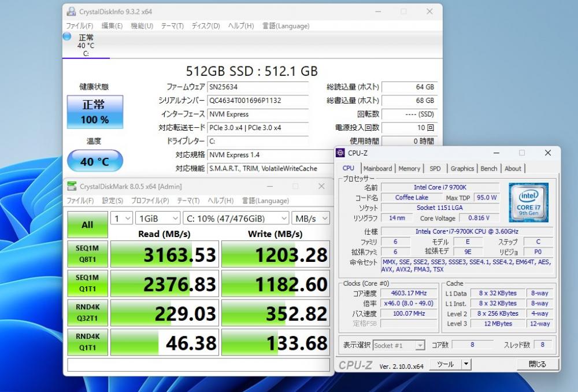Open 言語(Language) menu in CrystalDiskInfo
This screenshot has width=578, height=392.
[286, 26]
